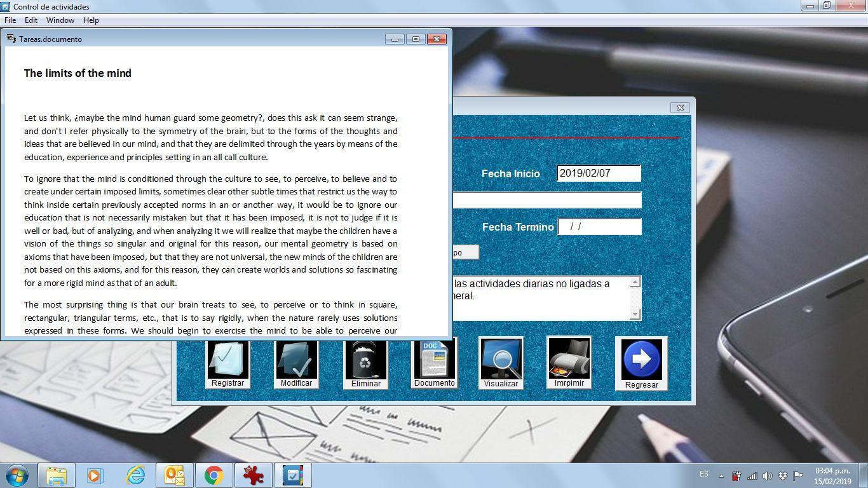Click the 'Fecha Inicio' label
The height and width of the screenshot is (488, 868).
coord(510,173)
